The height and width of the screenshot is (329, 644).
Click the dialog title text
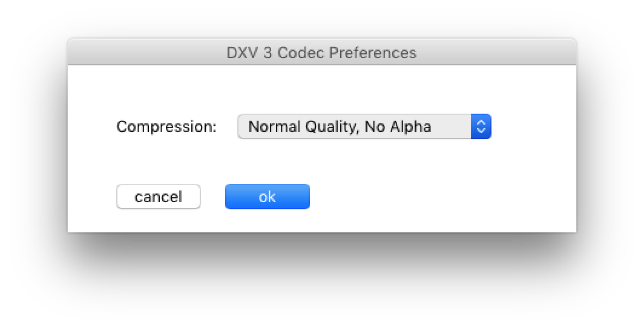point(321,53)
